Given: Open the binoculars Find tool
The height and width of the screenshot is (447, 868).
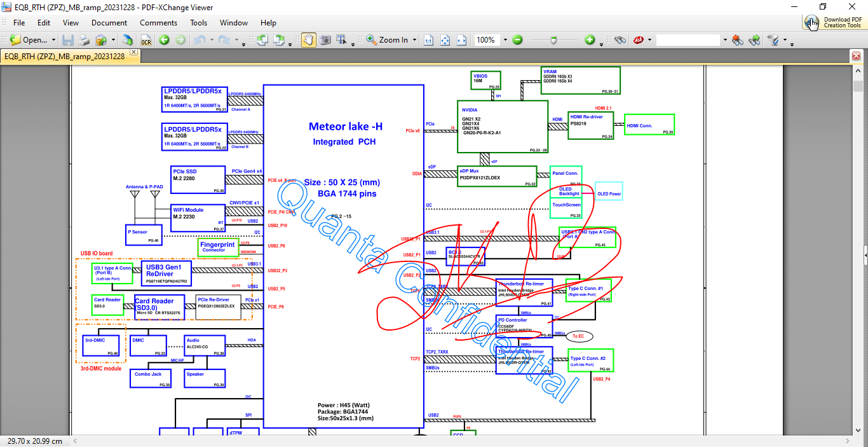Looking at the screenshot, I should [x=620, y=40].
